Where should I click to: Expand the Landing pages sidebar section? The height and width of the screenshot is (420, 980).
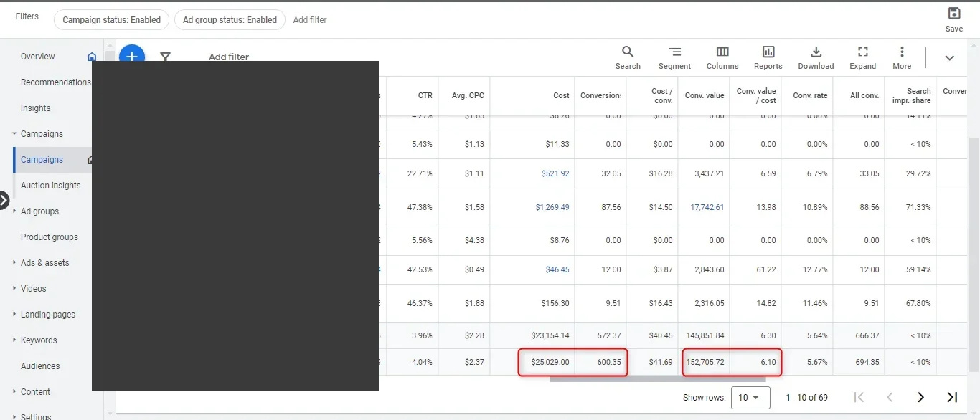point(14,315)
